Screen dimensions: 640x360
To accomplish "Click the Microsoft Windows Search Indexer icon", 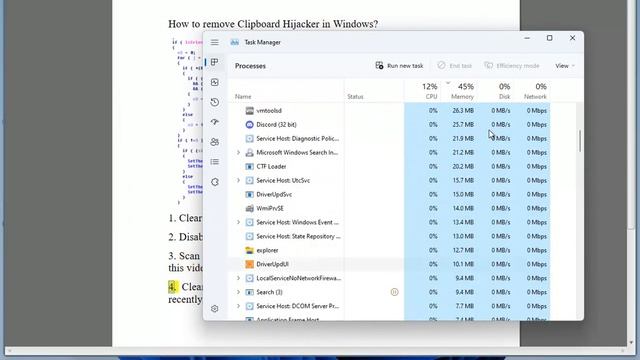I will 249,153.
